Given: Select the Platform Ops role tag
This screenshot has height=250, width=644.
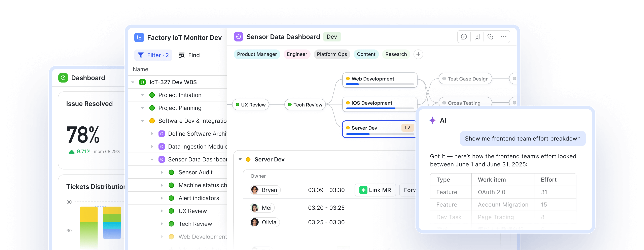Looking at the screenshot, I should click(x=332, y=54).
